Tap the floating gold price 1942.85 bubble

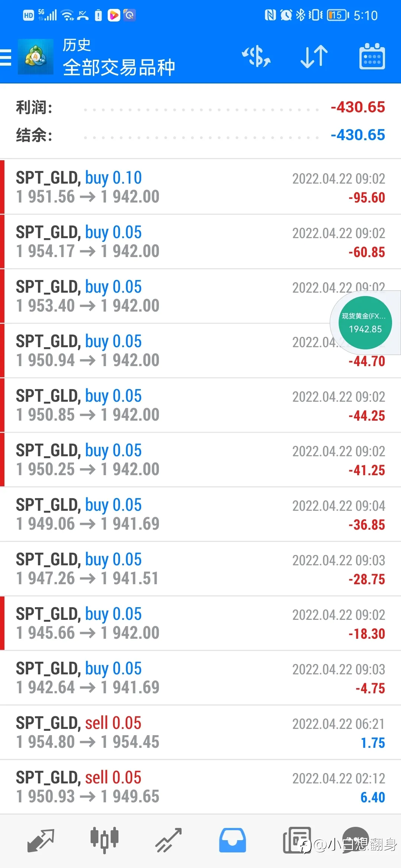click(x=365, y=323)
